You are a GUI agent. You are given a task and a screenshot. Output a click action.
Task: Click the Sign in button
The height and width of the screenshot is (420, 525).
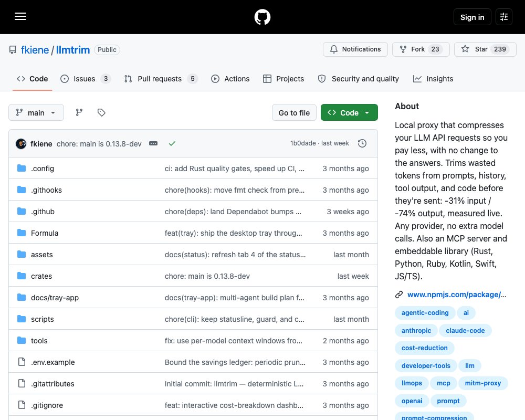click(x=472, y=17)
